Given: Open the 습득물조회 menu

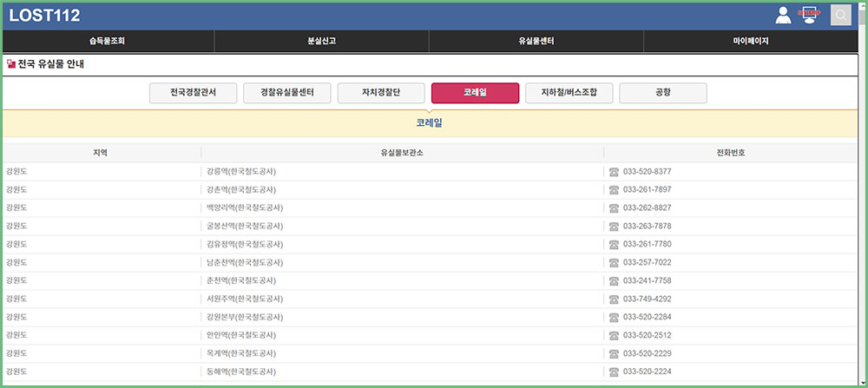Looking at the screenshot, I should [108, 41].
